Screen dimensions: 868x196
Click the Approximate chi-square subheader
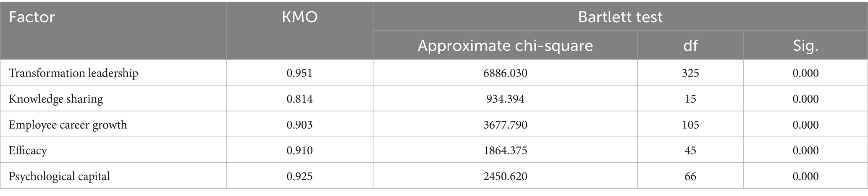(505, 45)
